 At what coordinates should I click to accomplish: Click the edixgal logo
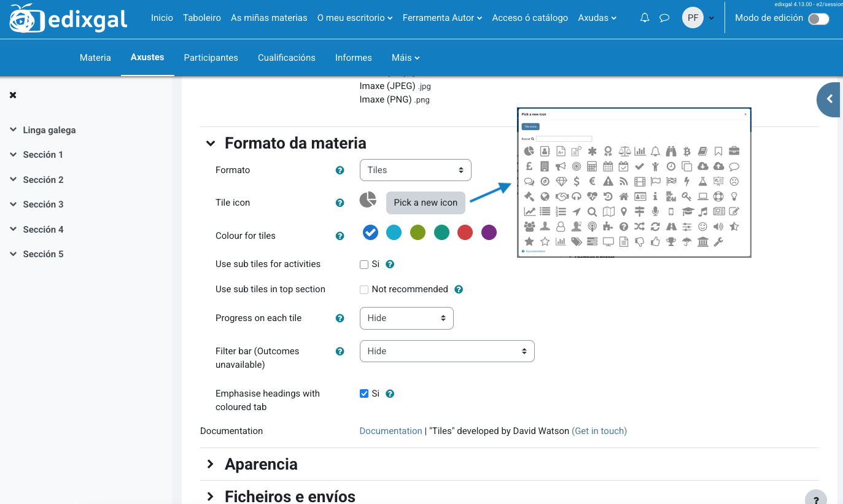pyautogui.click(x=69, y=18)
